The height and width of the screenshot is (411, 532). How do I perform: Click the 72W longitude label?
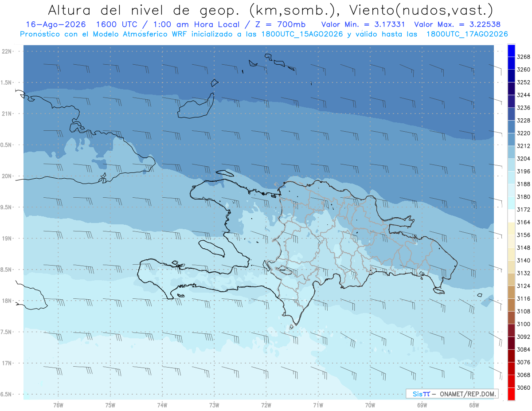coord(266,405)
